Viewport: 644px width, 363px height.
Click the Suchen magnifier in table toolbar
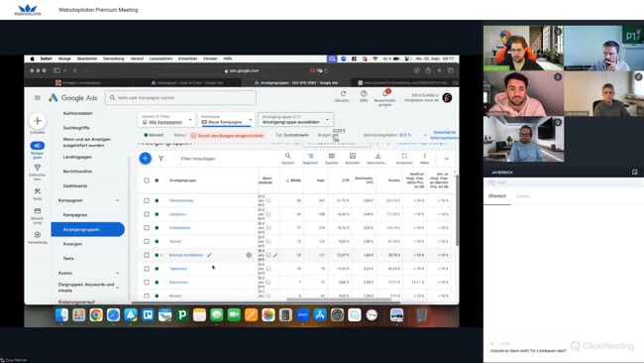pos(288,156)
